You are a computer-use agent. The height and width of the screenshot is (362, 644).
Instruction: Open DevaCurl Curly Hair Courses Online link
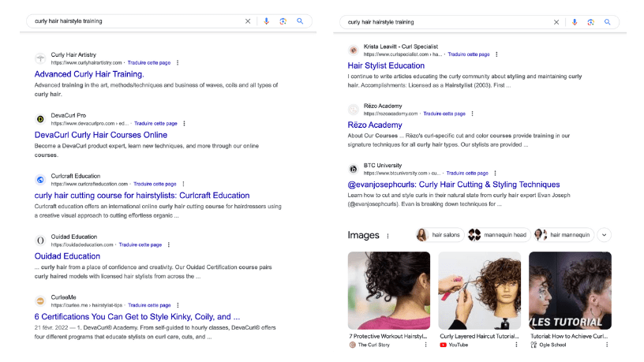point(101,135)
